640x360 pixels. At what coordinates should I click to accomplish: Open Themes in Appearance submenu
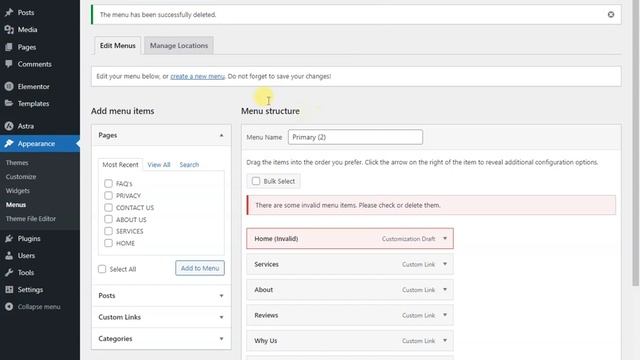[17, 162]
